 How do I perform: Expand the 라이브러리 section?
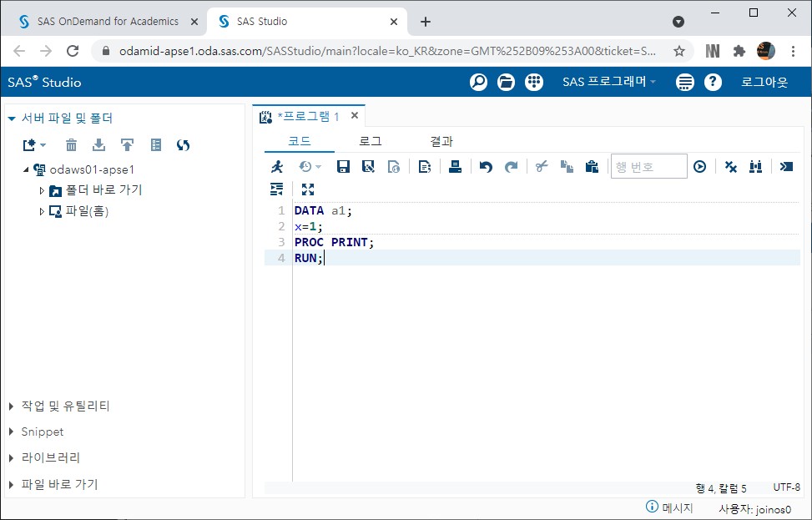pos(11,458)
